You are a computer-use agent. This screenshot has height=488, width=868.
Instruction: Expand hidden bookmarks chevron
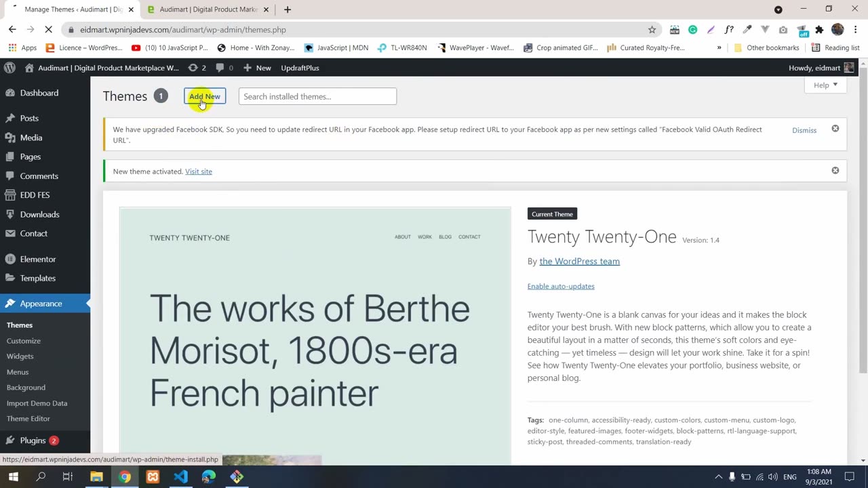click(719, 48)
